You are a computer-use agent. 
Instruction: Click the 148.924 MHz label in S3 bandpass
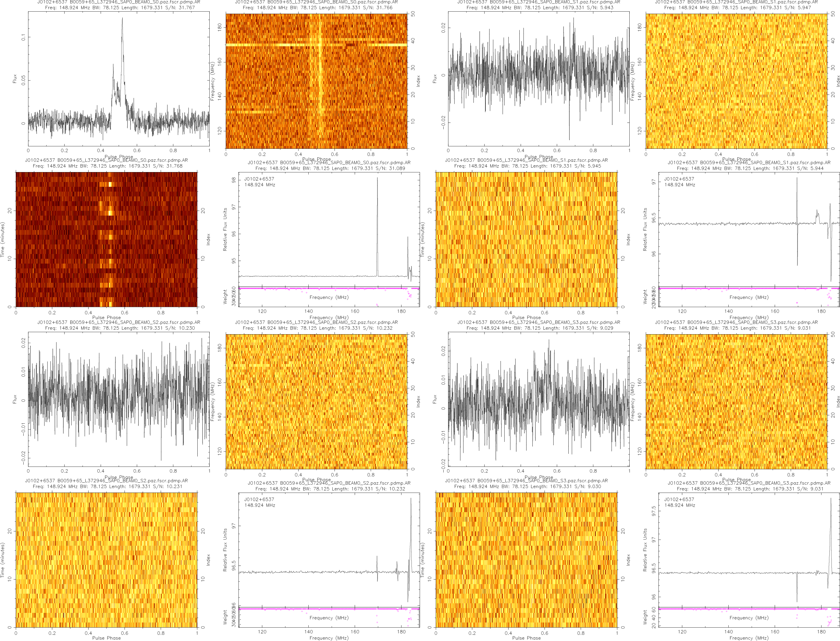(679, 505)
